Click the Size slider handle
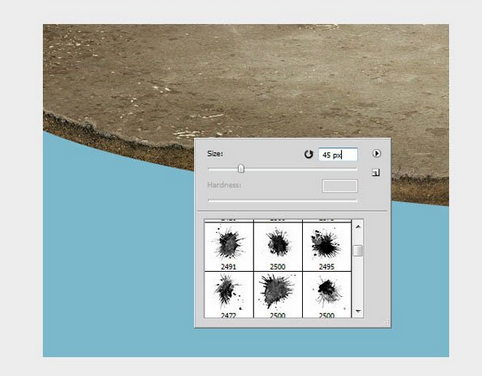Image resolution: width=482 pixels, height=376 pixels. [x=241, y=169]
